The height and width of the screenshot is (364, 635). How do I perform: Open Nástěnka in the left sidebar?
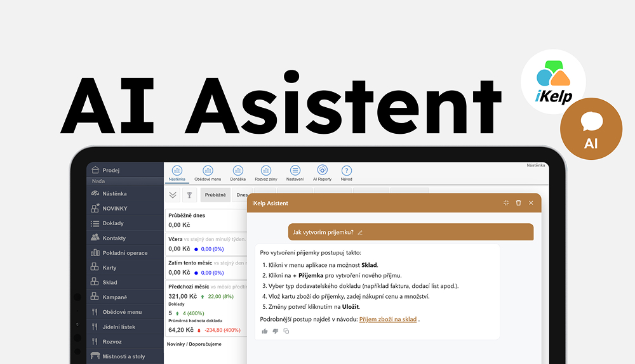click(x=124, y=193)
